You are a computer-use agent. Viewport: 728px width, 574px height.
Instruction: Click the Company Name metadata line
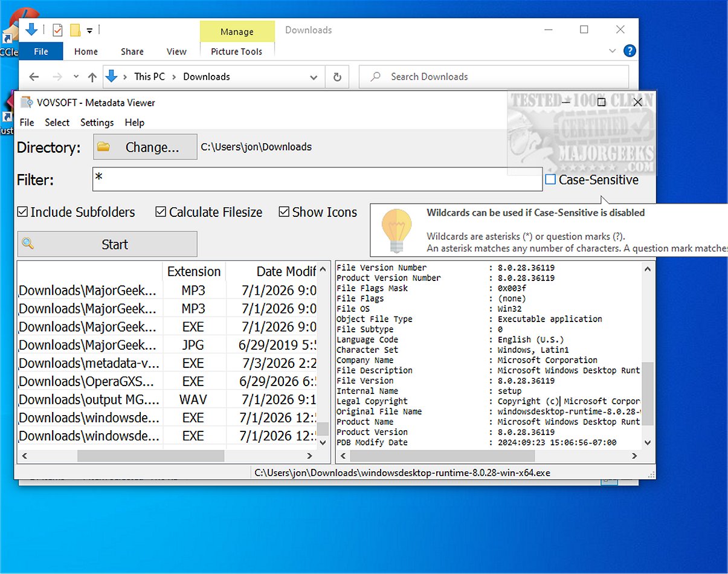488,360
